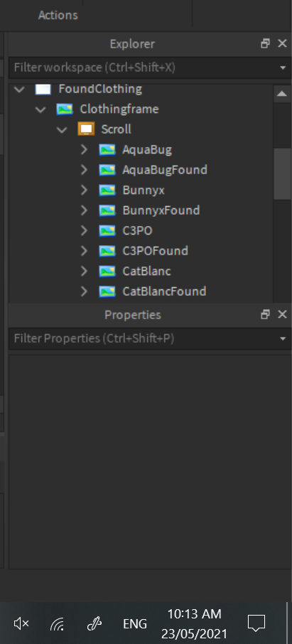
Task: Expand the BunnyxFound tree item
Action: click(x=85, y=210)
